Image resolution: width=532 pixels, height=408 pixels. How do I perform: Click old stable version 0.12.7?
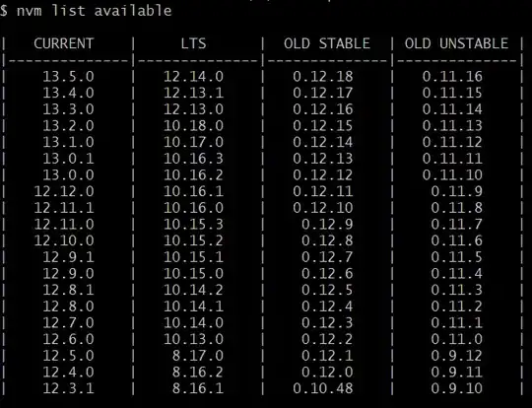[x=327, y=257]
